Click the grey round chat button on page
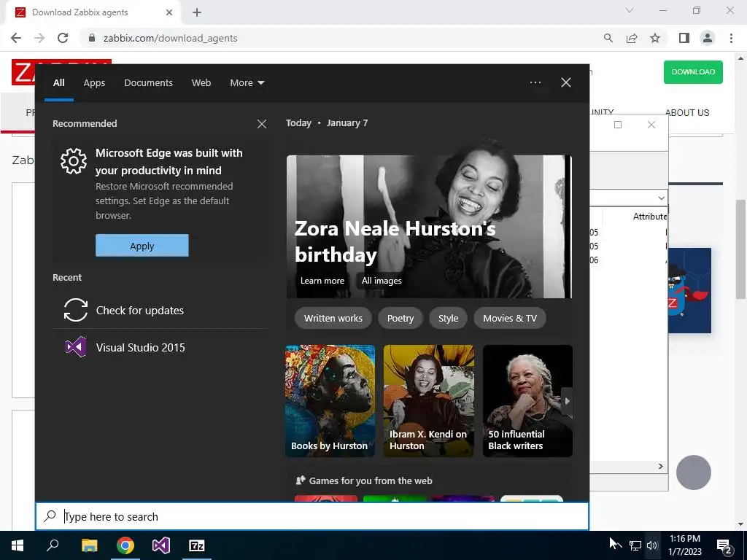Screen dimensions: 747x560 (693, 472)
